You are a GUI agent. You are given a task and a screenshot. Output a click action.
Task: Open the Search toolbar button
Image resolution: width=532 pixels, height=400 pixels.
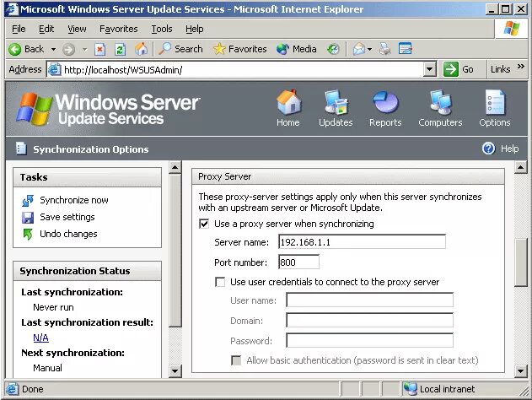click(181, 49)
